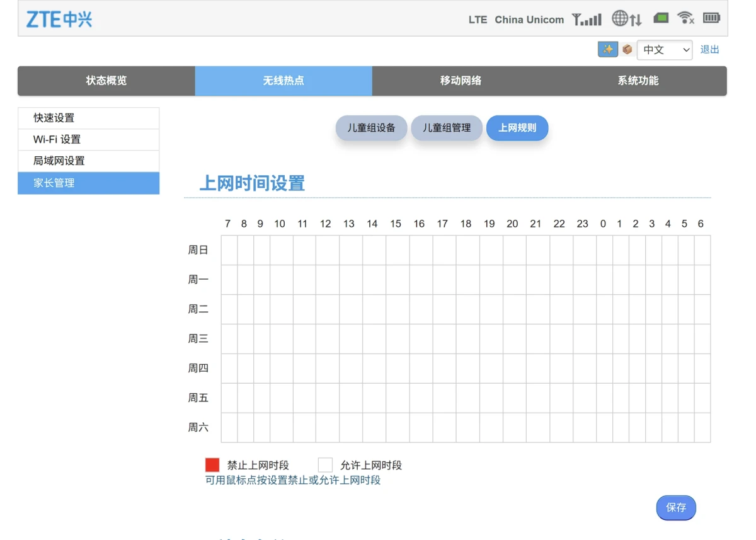Open the 中文 language dropdown
The image size is (756, 540).
(665, 50)
